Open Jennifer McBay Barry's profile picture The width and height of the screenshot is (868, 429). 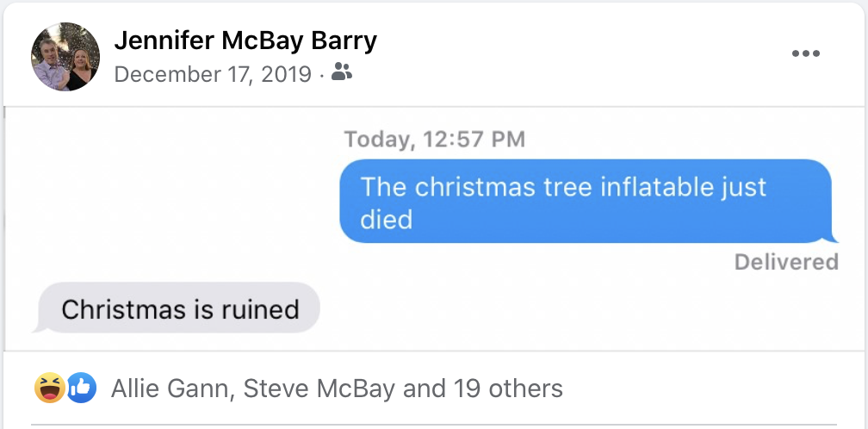pyautogui.click(x=65, y=57)
